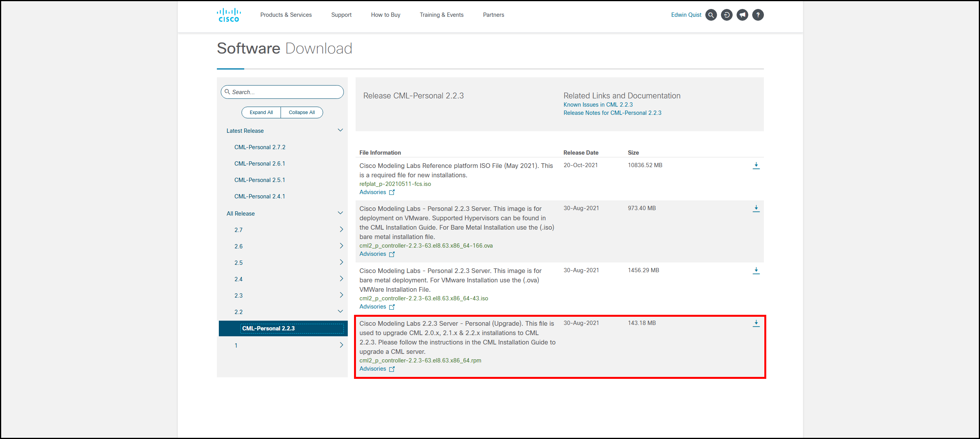This screenshot has height=439, width=980.
Task: Expand the 2.6 release branch
Action: pos(341,246)
